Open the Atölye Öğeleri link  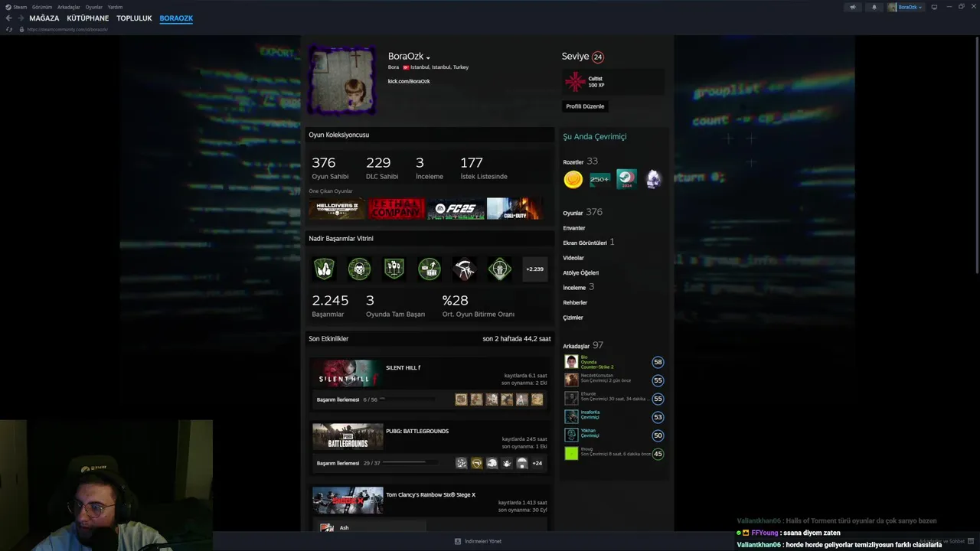pos(580,272)
